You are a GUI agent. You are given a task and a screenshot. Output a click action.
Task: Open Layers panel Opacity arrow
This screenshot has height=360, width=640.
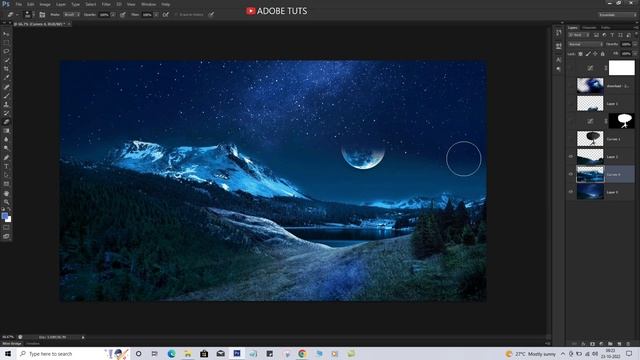point(634,44)
